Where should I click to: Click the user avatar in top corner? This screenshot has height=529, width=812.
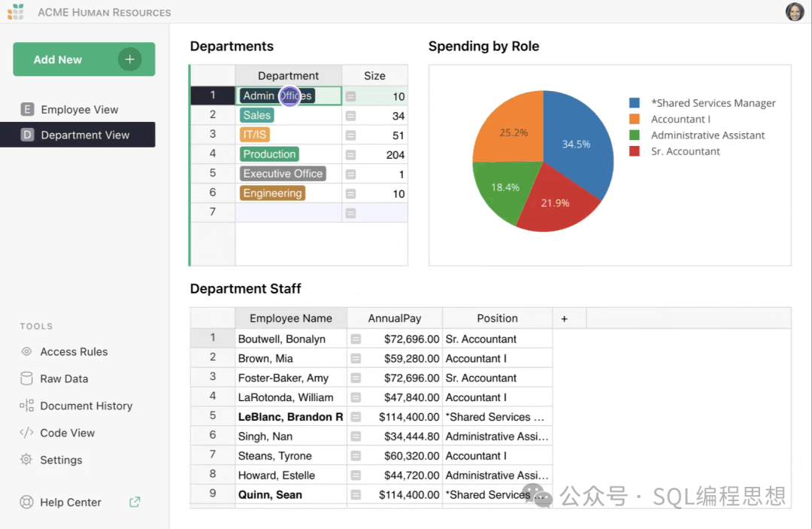795,11
